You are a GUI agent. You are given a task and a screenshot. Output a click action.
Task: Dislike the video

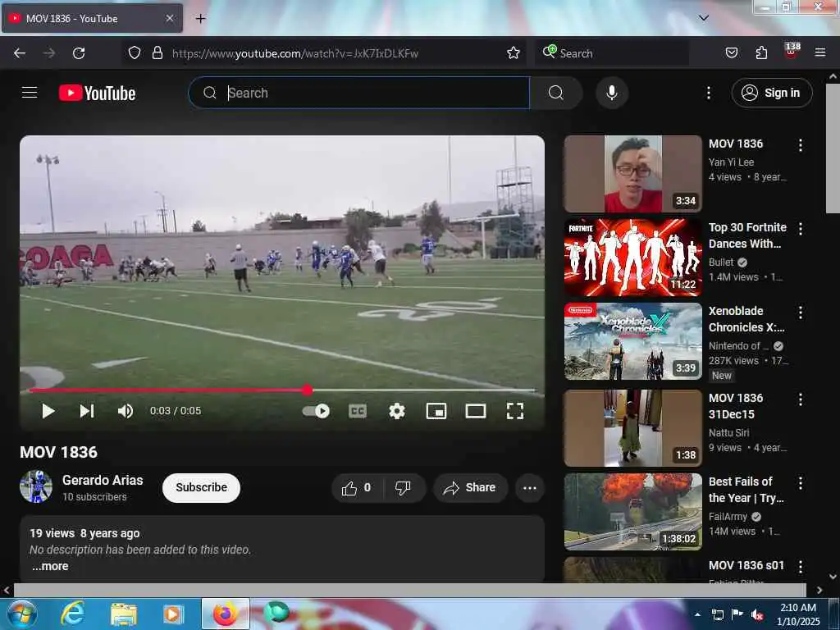pos(404,488)
